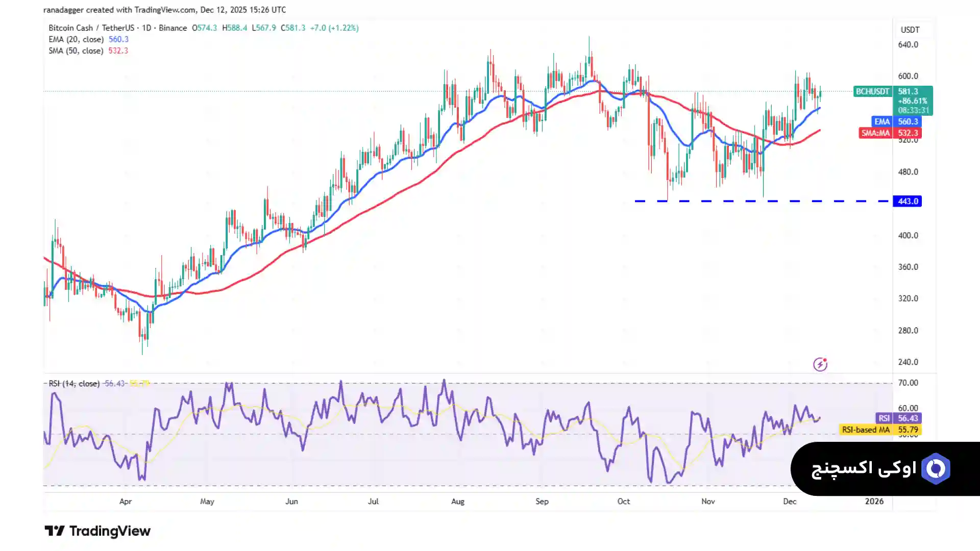Select the EMA (20, close) legend

tap(76, 39)
